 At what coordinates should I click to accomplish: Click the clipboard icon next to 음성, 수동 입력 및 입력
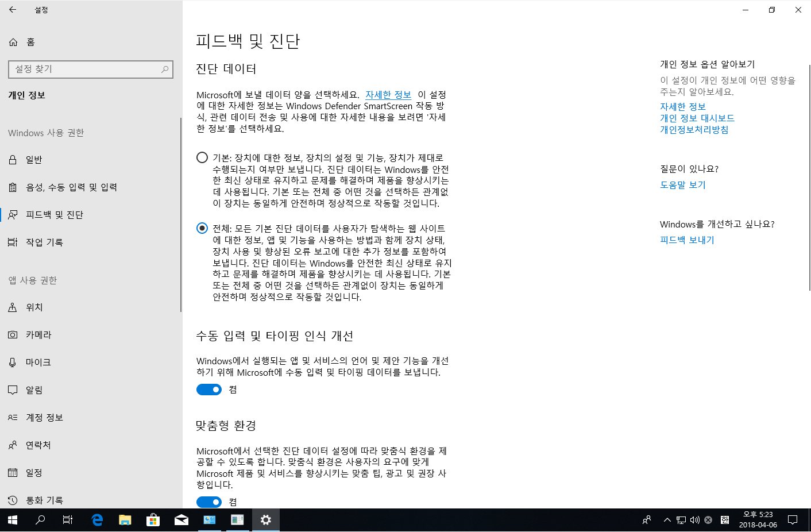click(x=13, y=187)
